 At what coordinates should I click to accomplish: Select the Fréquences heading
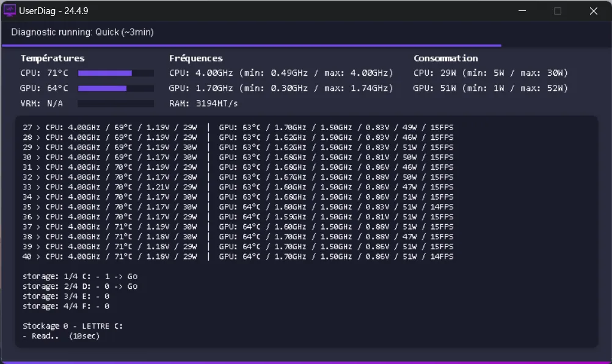pos(195,59)
